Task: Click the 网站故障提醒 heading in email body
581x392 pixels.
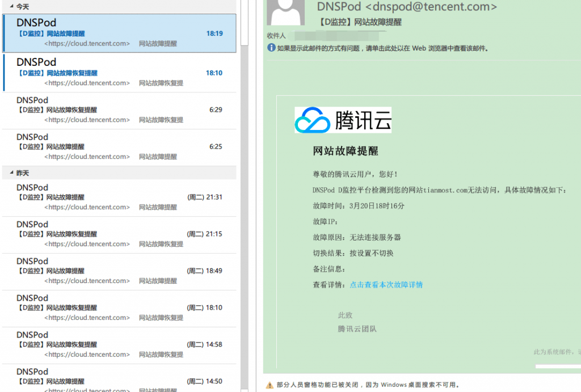Action: [346, 151]
